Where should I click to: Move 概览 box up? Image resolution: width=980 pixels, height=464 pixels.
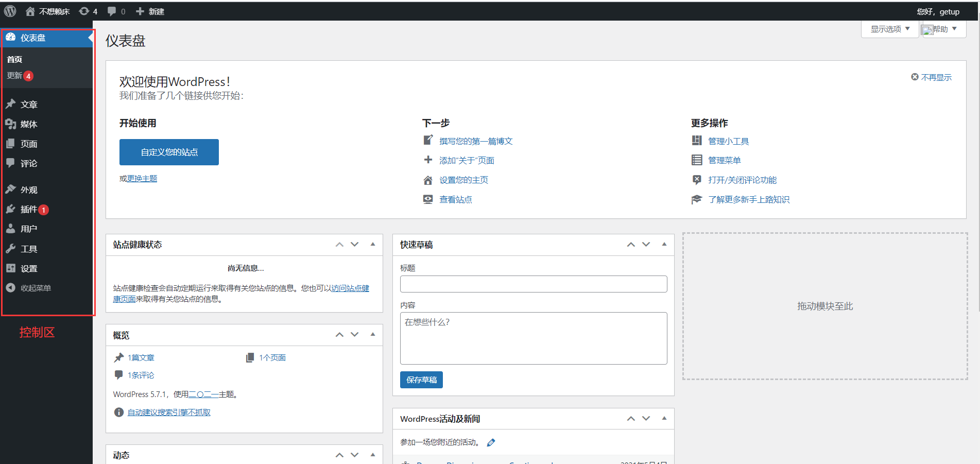tap(339, 335)
